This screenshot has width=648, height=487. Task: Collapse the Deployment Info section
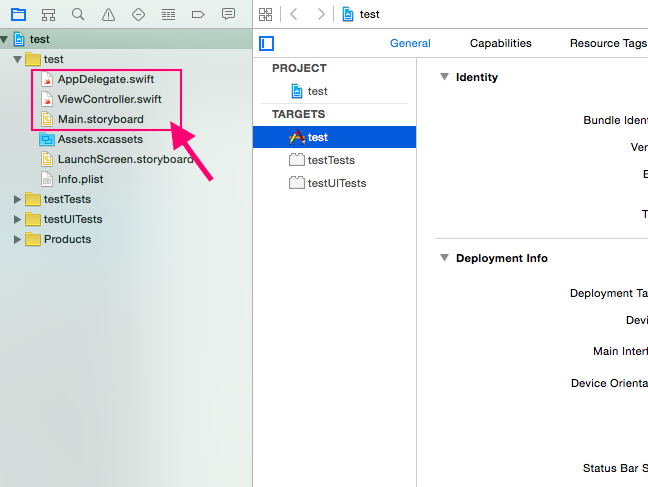444,258
